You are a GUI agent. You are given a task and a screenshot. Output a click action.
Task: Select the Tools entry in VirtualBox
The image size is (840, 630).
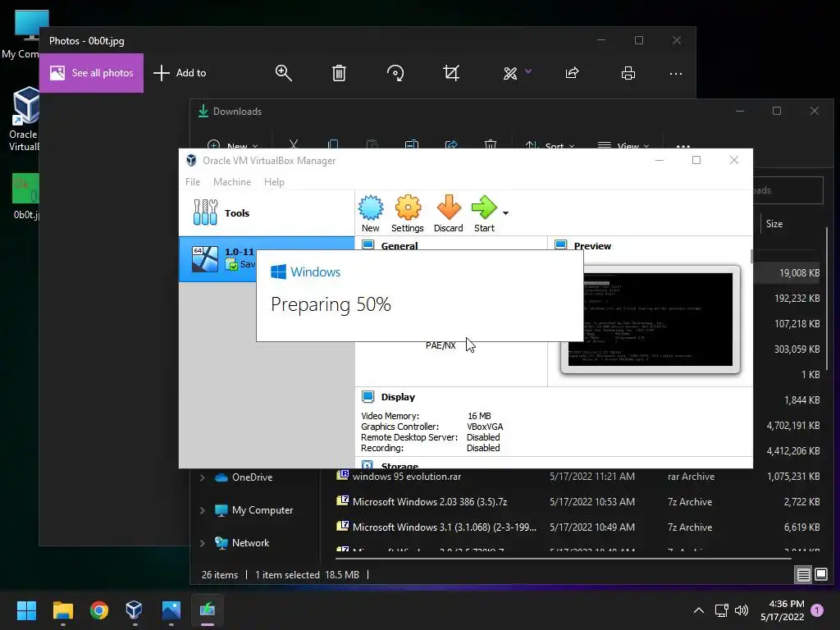point(267,212)
